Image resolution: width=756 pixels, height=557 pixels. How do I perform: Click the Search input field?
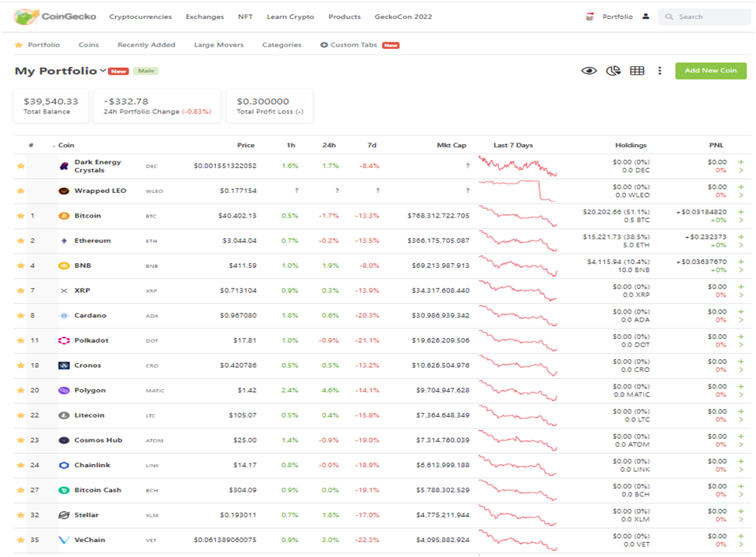705,17
